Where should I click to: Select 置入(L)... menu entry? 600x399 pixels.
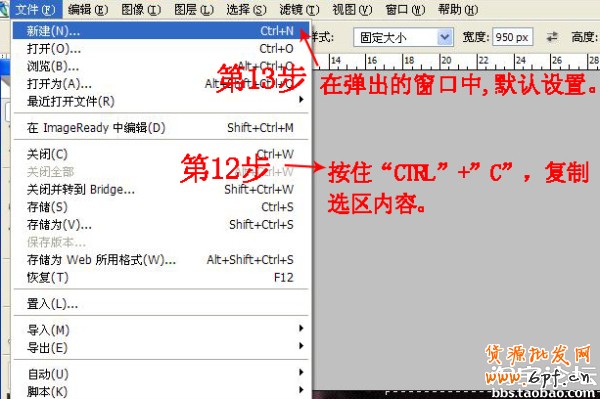click(x=161, y=304)
